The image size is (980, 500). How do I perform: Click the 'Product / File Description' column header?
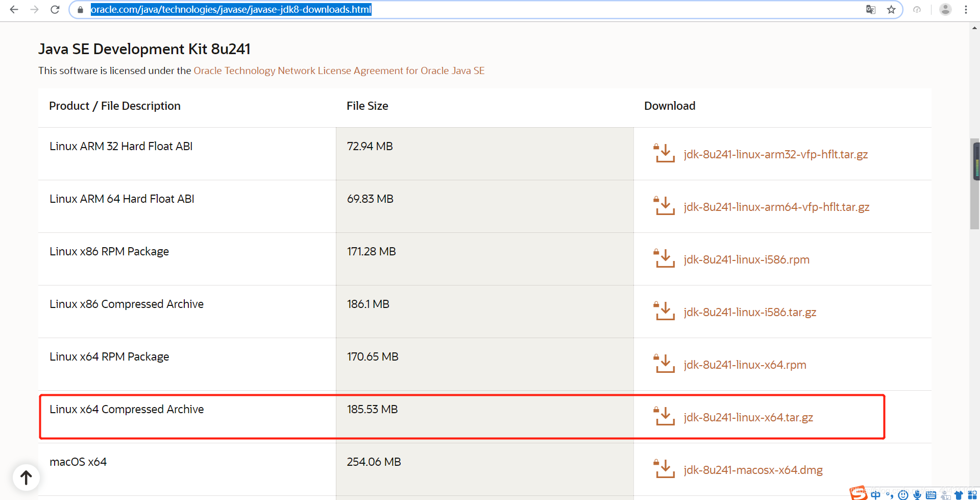115,106
